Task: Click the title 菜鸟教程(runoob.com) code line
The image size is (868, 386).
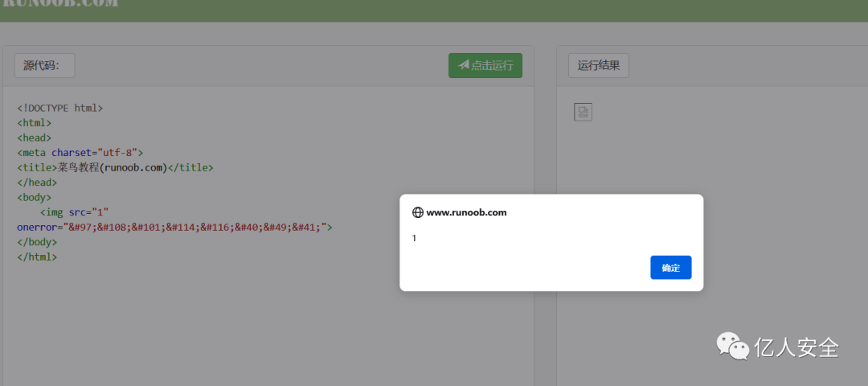Action: point(115,167)
